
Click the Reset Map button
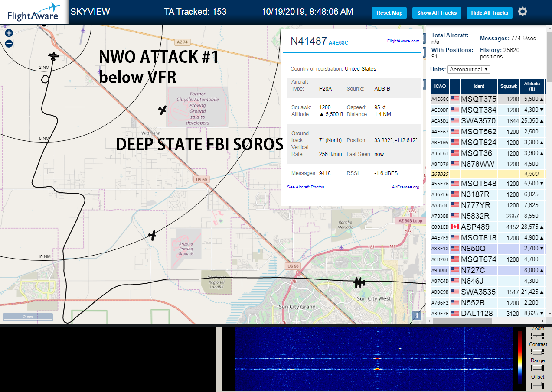[389, 13]
